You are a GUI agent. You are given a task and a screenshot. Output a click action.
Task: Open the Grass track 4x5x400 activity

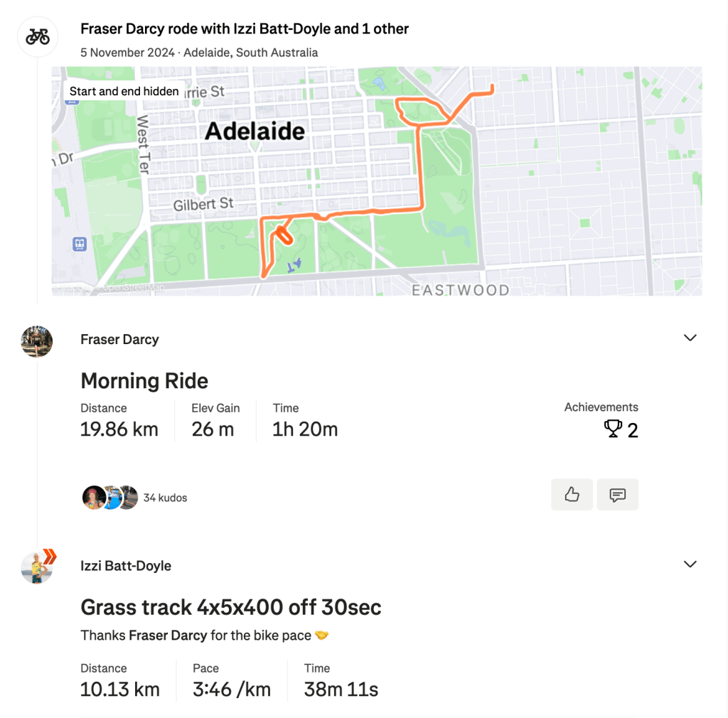[x=231, y=607]
